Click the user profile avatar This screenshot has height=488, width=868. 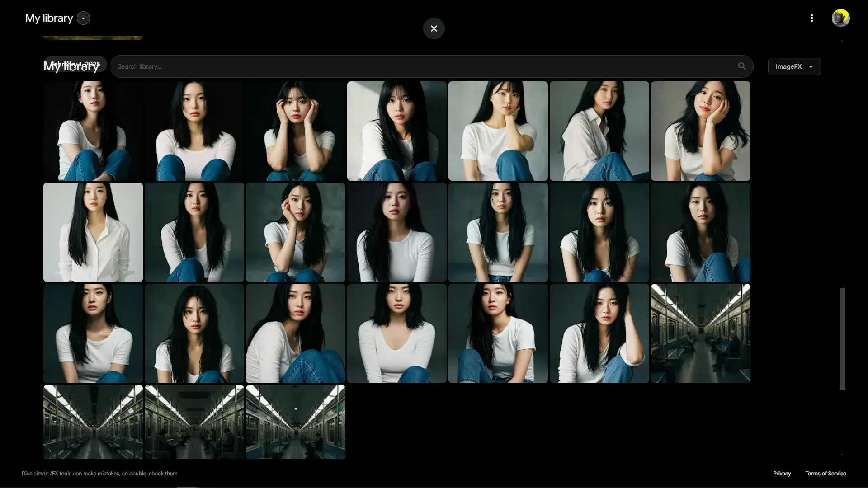coord(840,18)
